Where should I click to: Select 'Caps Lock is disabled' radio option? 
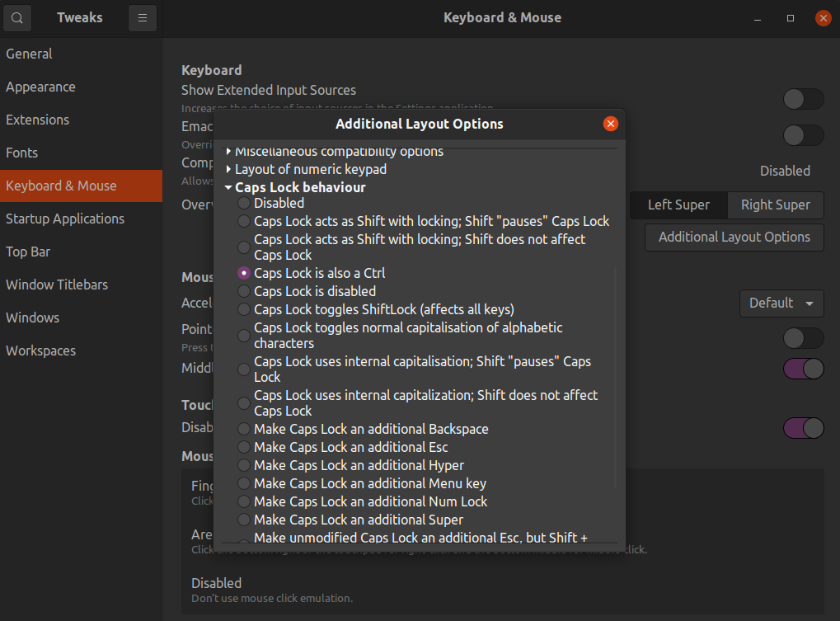pos(244,291)
